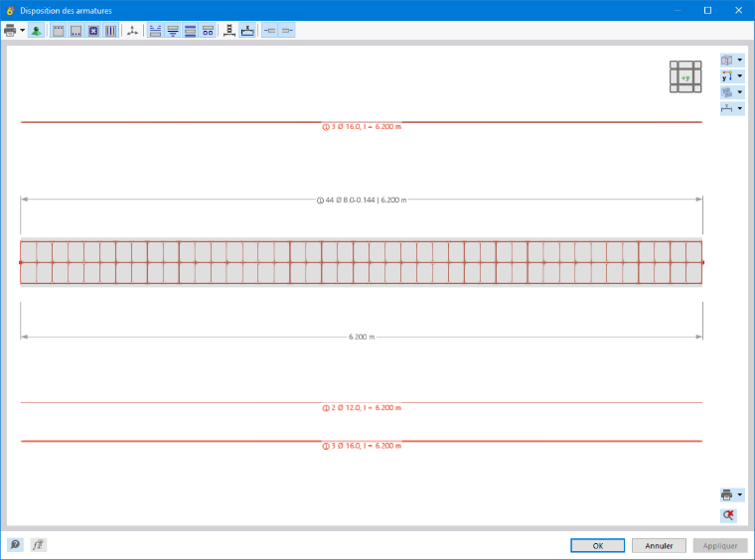Screen dimensions: 755x560
Task: Toggle the dashed-lines-above-bar layout icon
Action: [155, 31]
